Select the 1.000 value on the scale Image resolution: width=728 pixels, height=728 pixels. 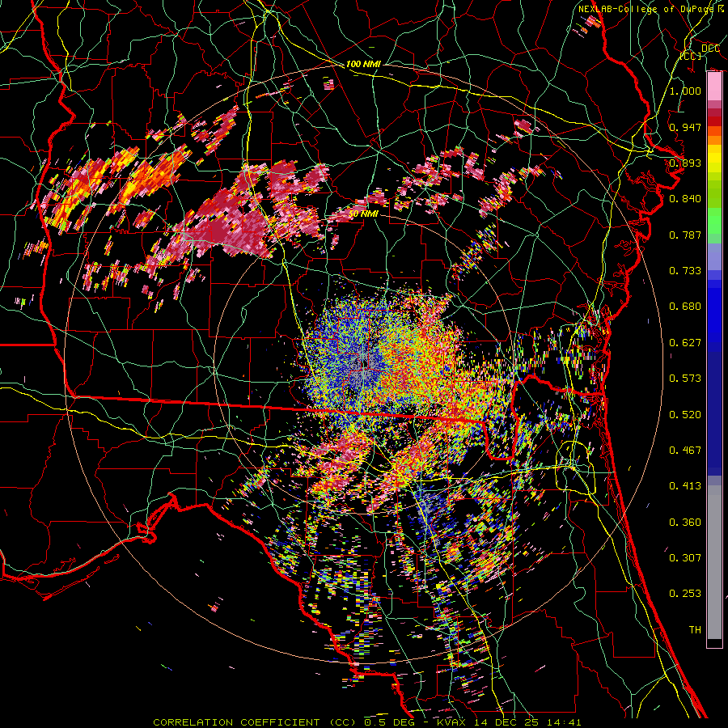pyautogui.click(x=685, y=91)
